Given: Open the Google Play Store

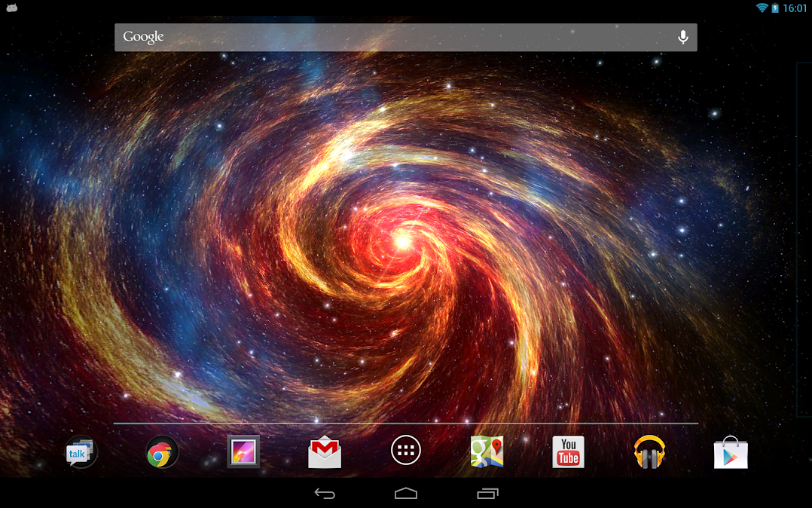Looking at the screenshot, I should point(731,452).
